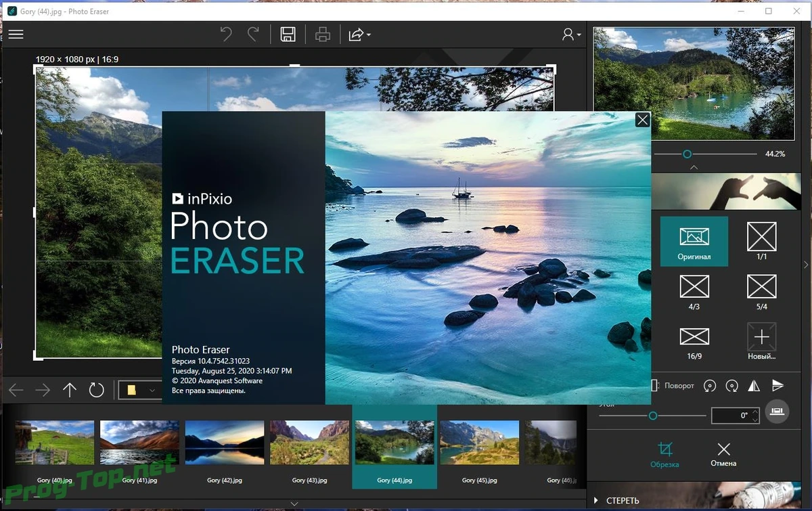Select the 5/4 crop ratio

tap(762, 291)
